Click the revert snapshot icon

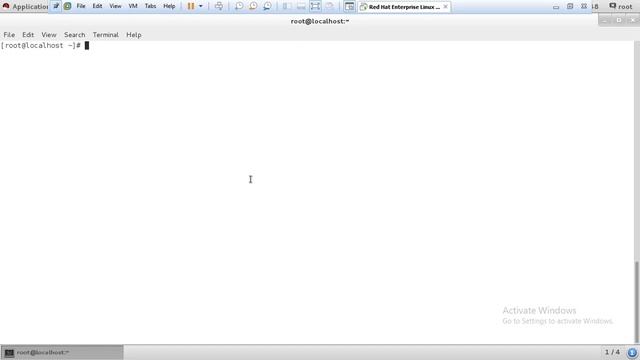click(253, 6)
